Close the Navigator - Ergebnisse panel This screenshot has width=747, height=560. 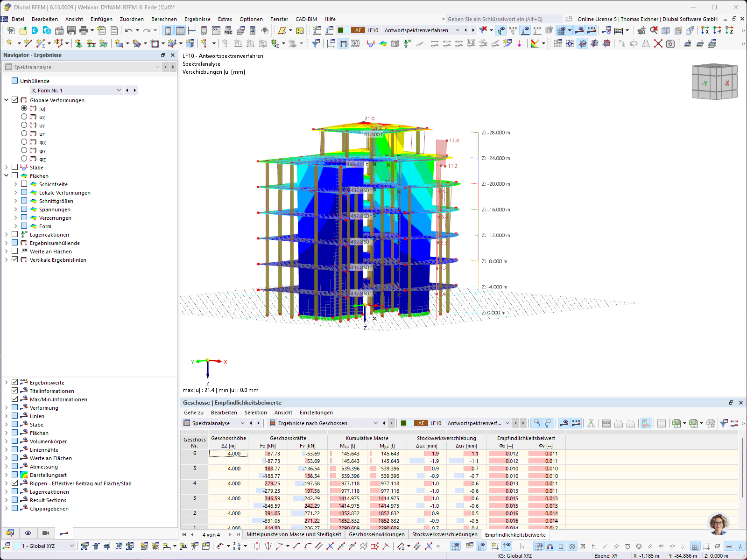(x=172, y=55)
